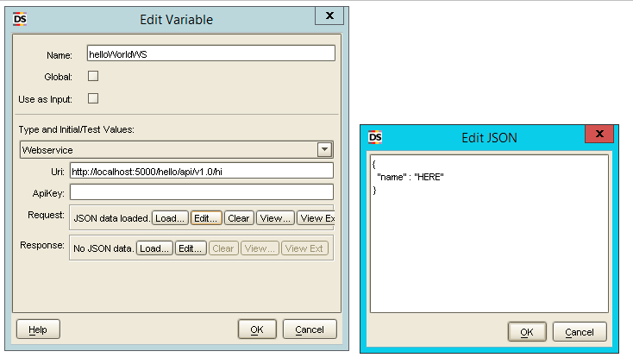Image resolution: width=633 pixels, height=364 pixels.
Task: Click the Name field containing helloWorldWS
Action: 210,53
